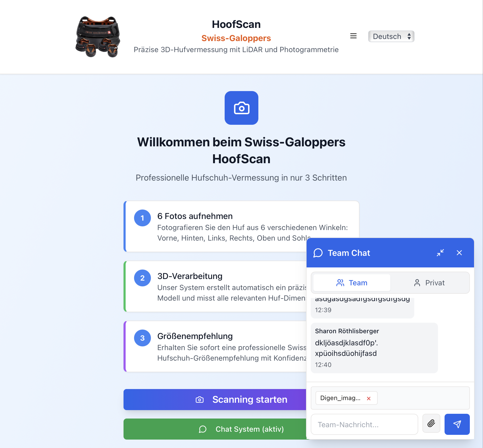The width and height of the screenshot is (483, 448).
Task: Close the Team Chat panel
Action: [459, 253]
